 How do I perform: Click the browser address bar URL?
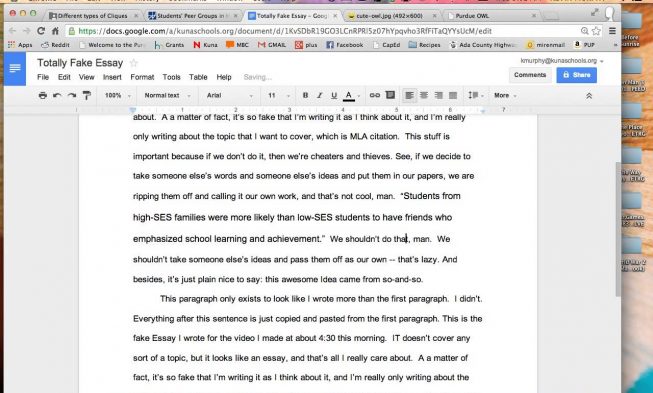click(x=285, y=31)
